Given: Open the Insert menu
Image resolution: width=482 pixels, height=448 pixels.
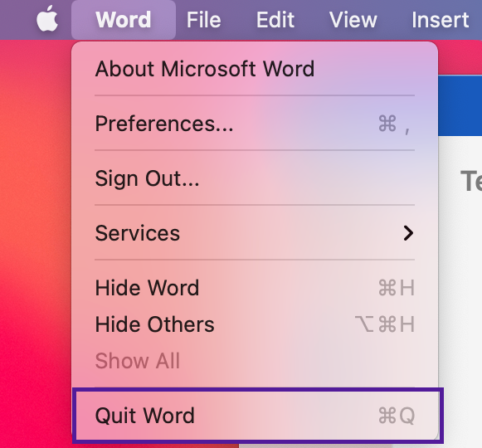Looking at the screenshot, I should (x=441, y=20).
